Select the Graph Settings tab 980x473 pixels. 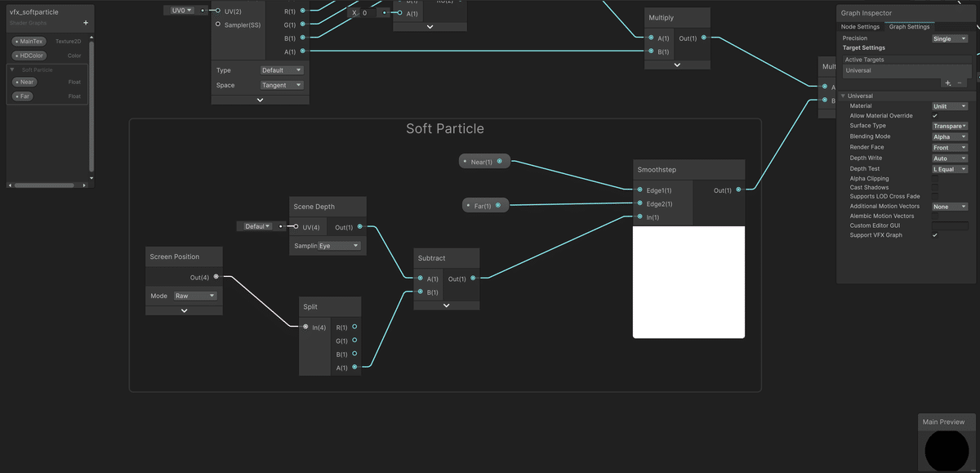[908, 26]
